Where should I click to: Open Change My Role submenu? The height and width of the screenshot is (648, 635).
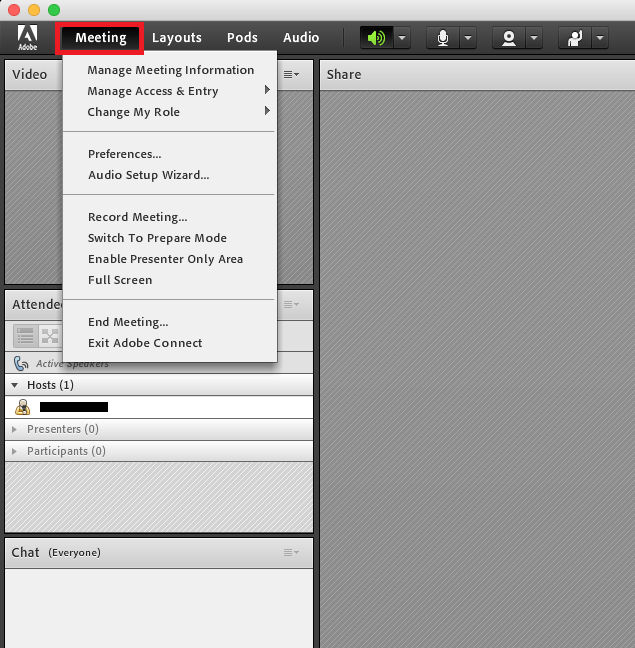tap(170, 112)
